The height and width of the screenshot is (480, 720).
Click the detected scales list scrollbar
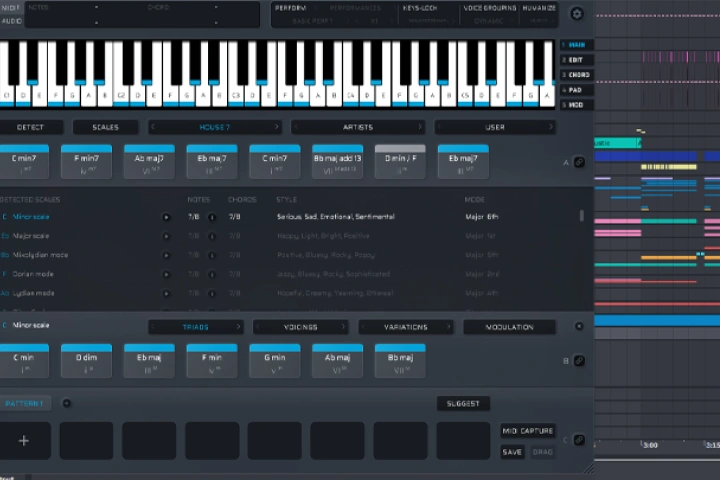click(x=582, y=216)
